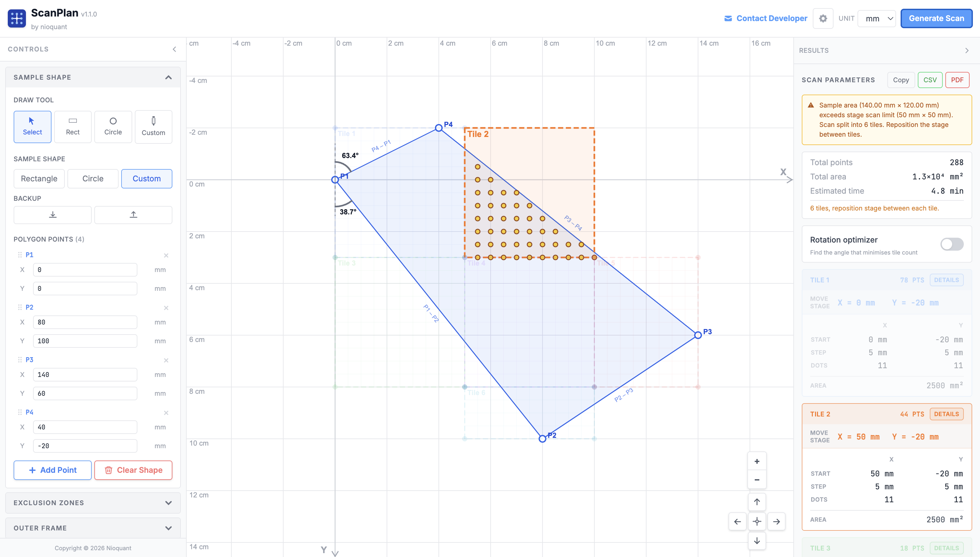Click the ScanPlan logo icon

(17, 18)
